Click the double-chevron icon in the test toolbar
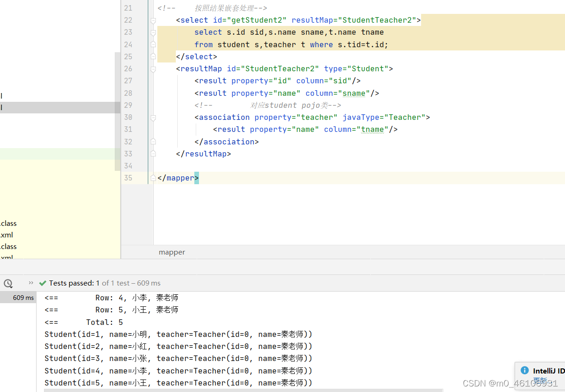Image resolution: width=565 pixels, height=392 pixels. pyautogui.click(x=31, y=282)
